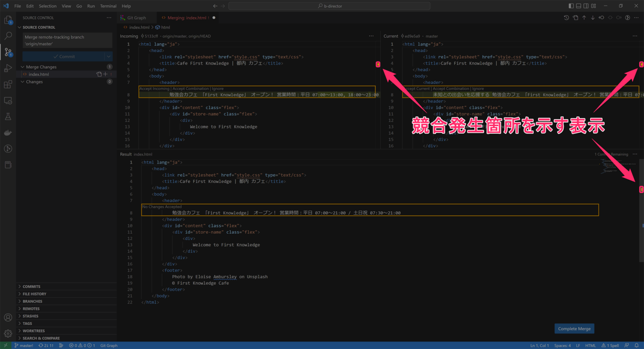Toggle secondary side bar layout icon
Screen dimensions: 644x349
coord(586,6)
